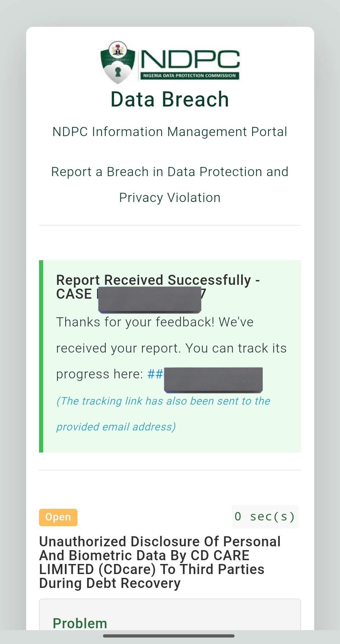
Task: Click the redacted tracking number box
Action: tap(213, 380)
